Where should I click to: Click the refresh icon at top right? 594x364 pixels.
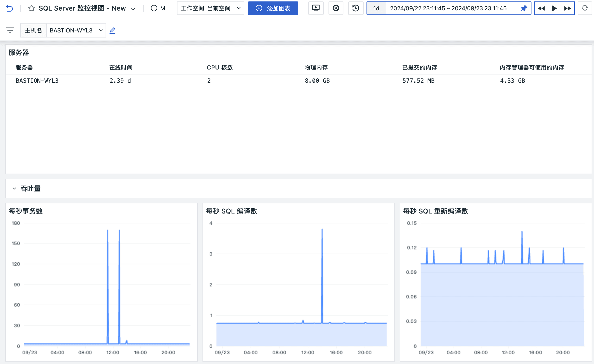pos(585,8)
